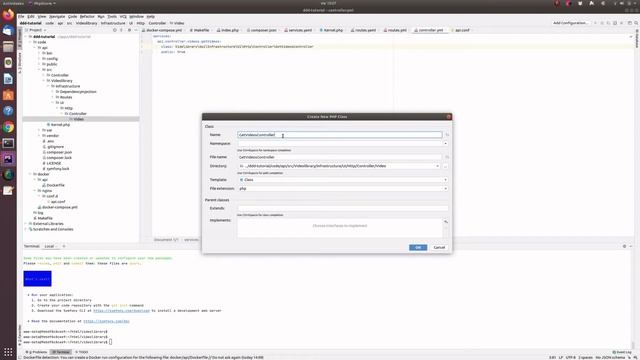
Task: Expand the bin folder in project tree
Action: (40, 53)
